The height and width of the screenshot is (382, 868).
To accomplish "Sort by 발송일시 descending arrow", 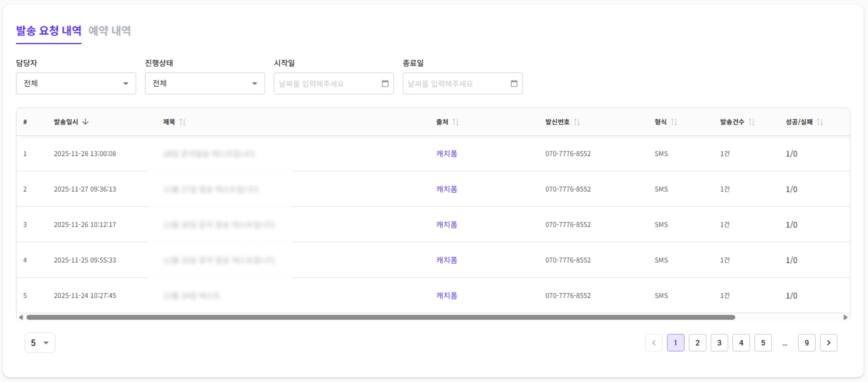I will click(85, 122).
